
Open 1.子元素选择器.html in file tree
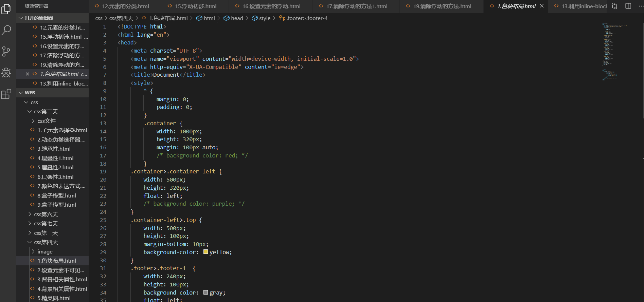(x=53, y=130)
